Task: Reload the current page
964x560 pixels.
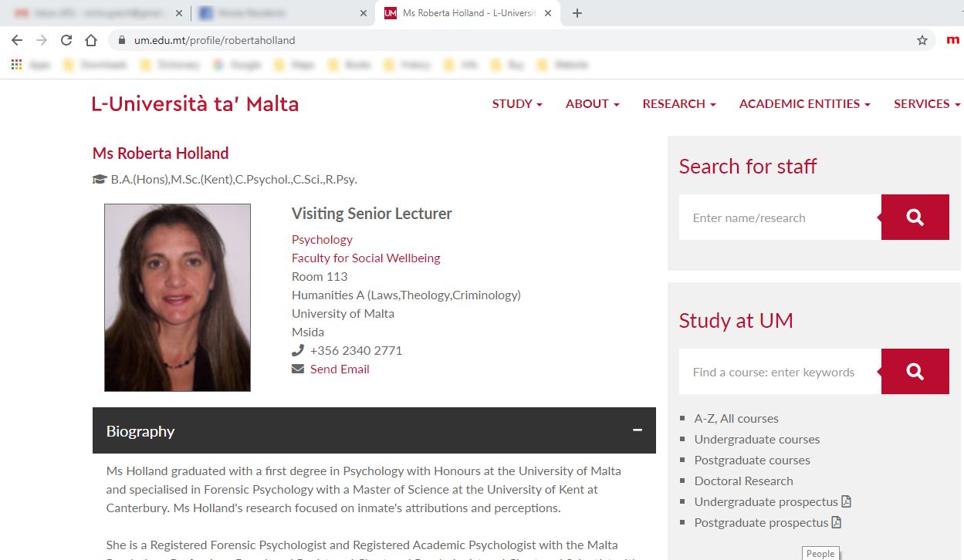Action: point(66,40)
